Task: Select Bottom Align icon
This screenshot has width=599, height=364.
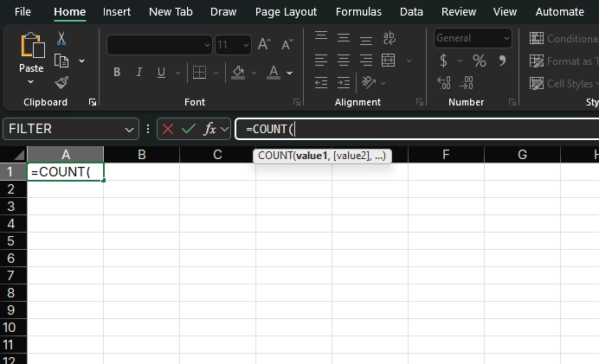Action: click(x=366, y=39)
